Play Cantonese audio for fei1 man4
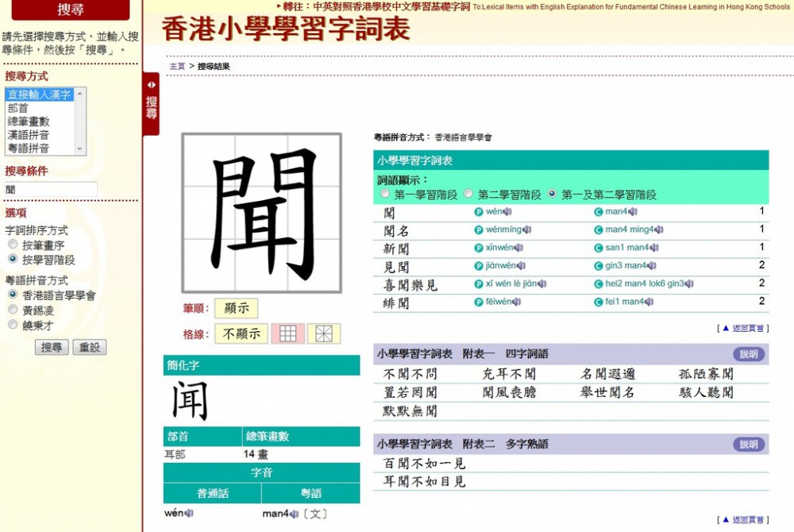The width and height of the screenshot is (794, 532). click(x=649, y=302)
